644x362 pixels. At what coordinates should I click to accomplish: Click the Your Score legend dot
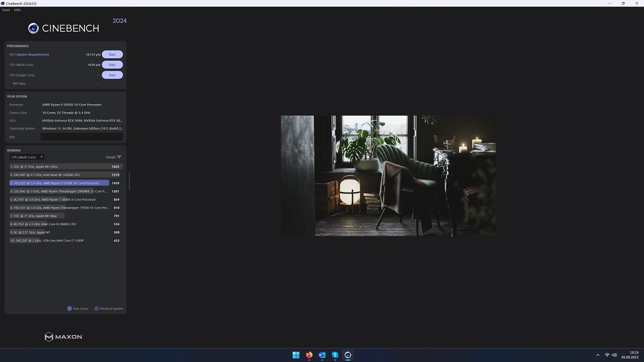69,309
